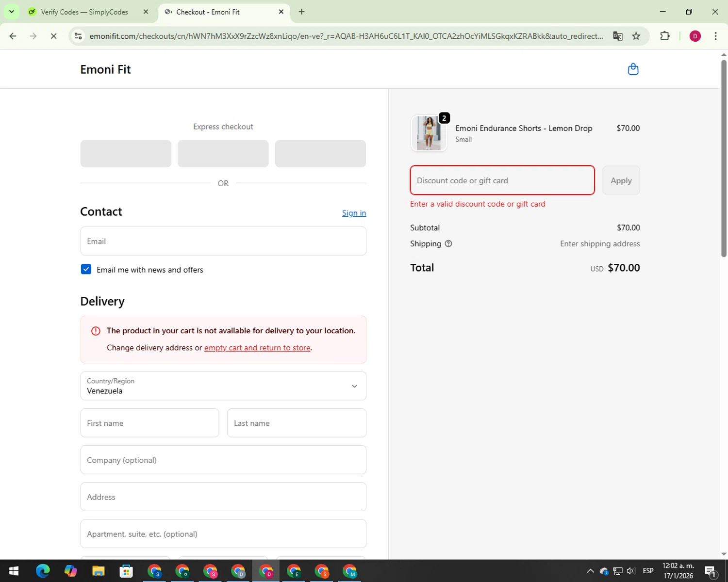Show hidden system tray icons

(x=590, y=571)
